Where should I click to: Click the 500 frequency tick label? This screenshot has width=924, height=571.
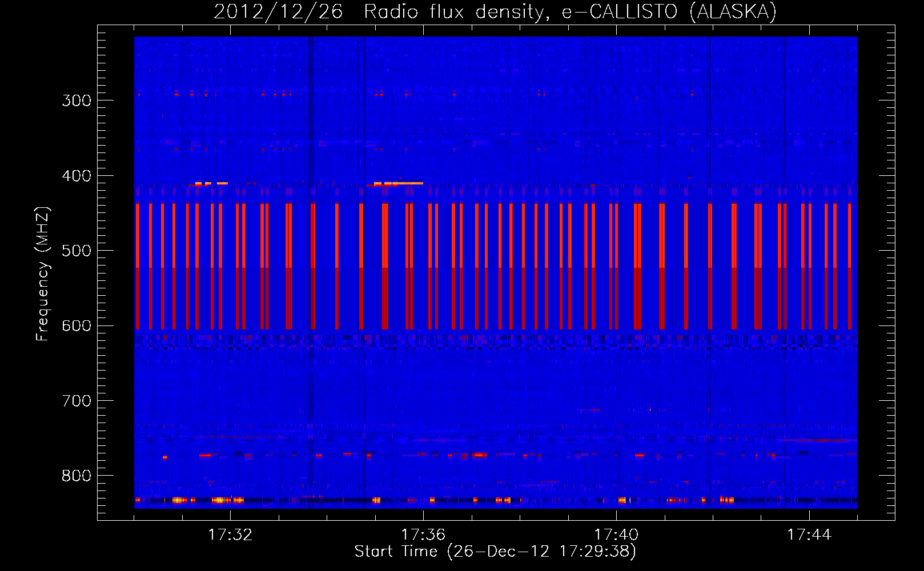(77, 251)
